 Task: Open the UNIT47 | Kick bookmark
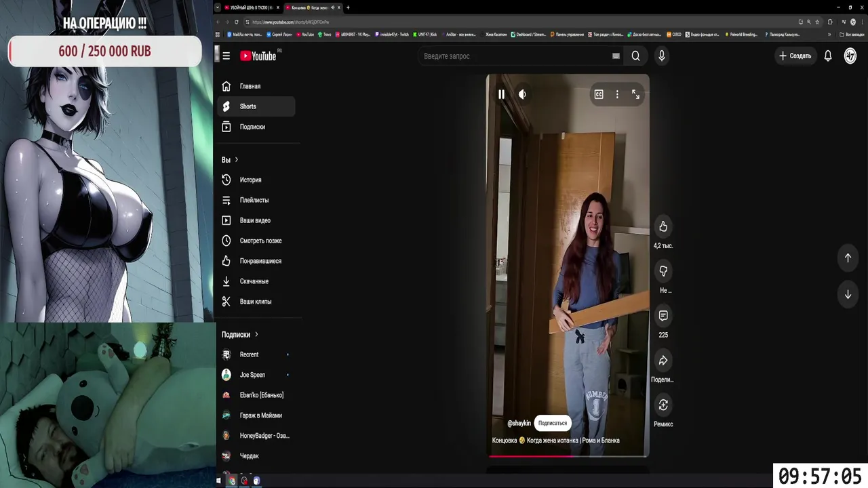coord(425,34)
